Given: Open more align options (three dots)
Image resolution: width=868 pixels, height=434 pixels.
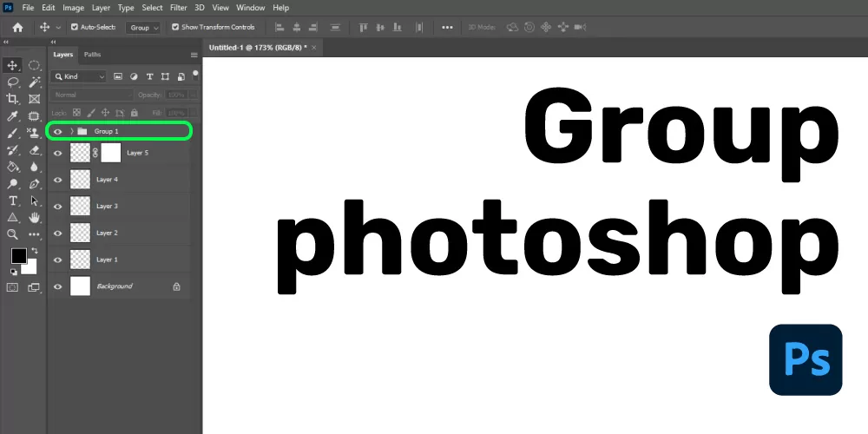Looking at the screenshot, I should click(447, 27).
